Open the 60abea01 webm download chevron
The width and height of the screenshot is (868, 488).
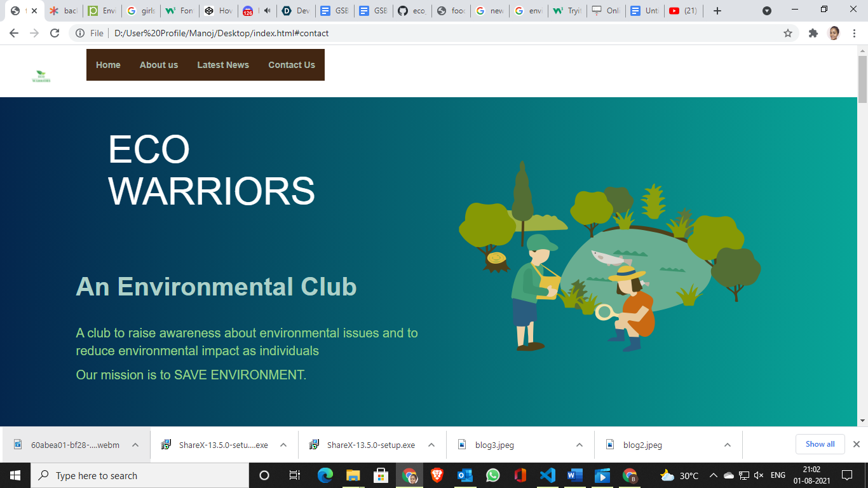tap(134, 445)
